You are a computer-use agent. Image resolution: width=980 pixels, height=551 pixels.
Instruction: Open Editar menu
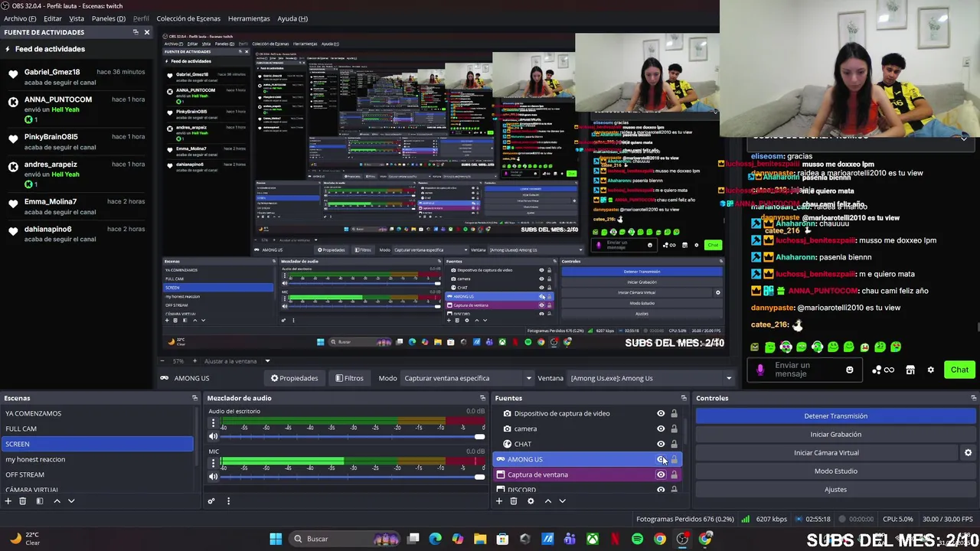53,18
